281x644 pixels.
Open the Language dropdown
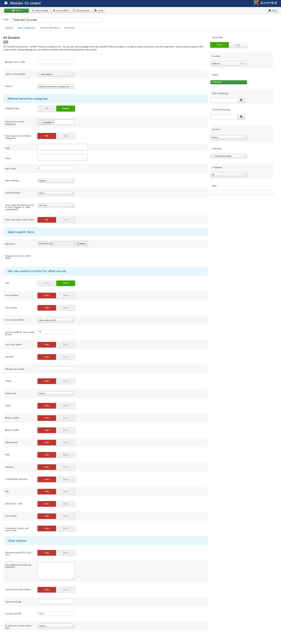click(x=229, y=174)
